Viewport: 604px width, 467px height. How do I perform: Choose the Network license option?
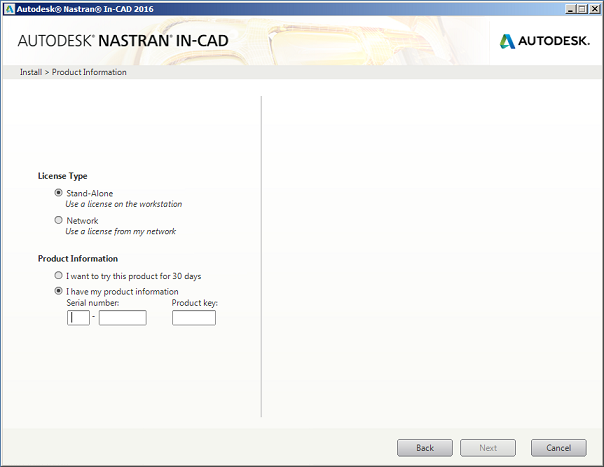[58, 220]
